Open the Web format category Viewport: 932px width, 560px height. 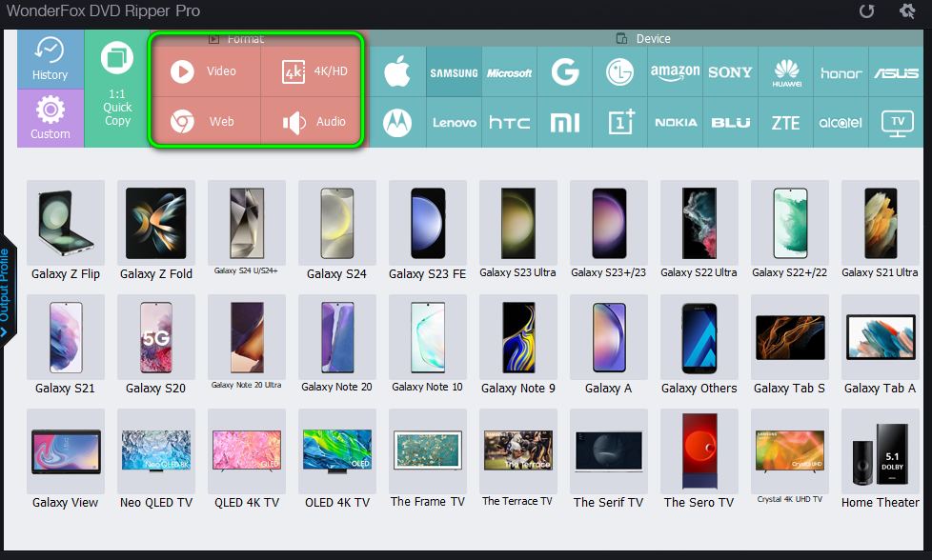pyautogui.click(x=206, y=122)
